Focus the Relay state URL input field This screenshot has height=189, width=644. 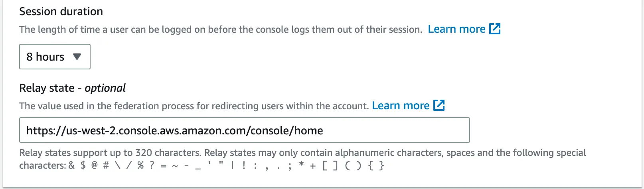coord(244,130)
